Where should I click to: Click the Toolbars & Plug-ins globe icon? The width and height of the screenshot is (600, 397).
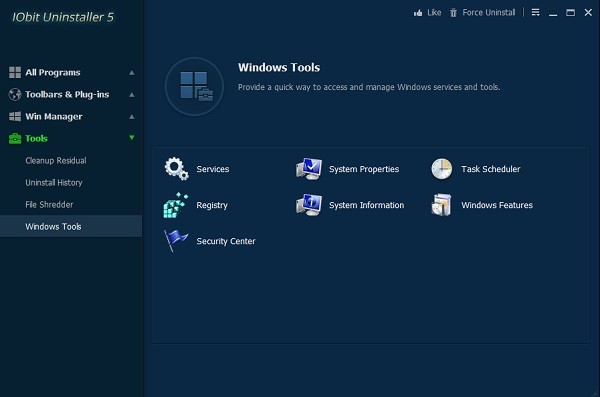15,95
